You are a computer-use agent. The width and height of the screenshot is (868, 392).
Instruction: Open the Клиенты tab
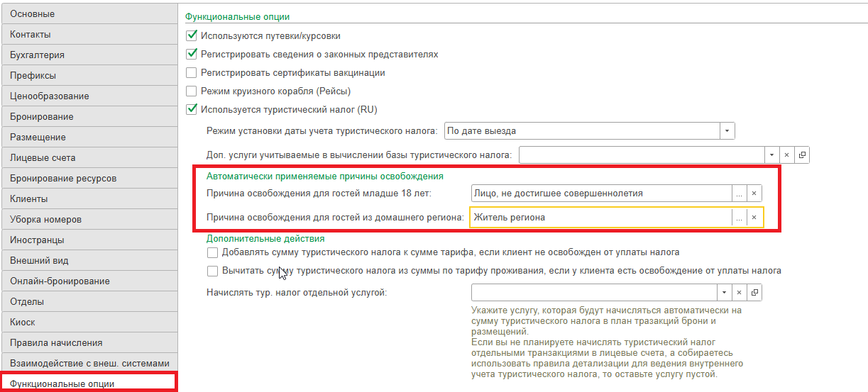(x=88, y=199)
